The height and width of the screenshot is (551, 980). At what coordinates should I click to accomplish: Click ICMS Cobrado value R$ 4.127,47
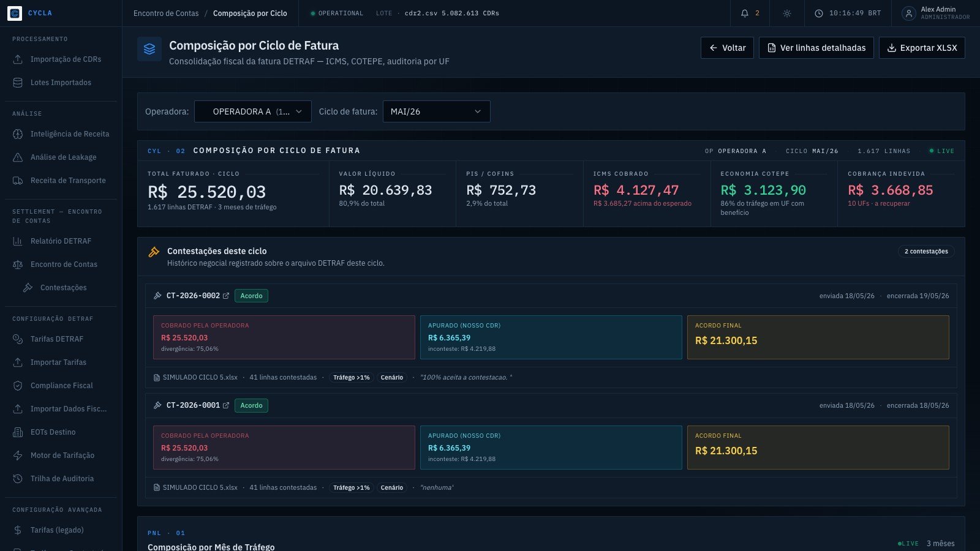click(x=636, y=190)
